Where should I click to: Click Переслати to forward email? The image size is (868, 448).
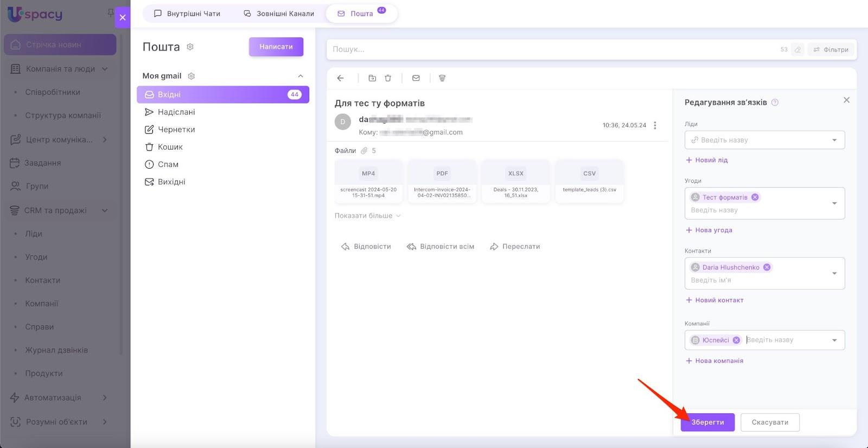pyautogui.click(x=515, y=247)
